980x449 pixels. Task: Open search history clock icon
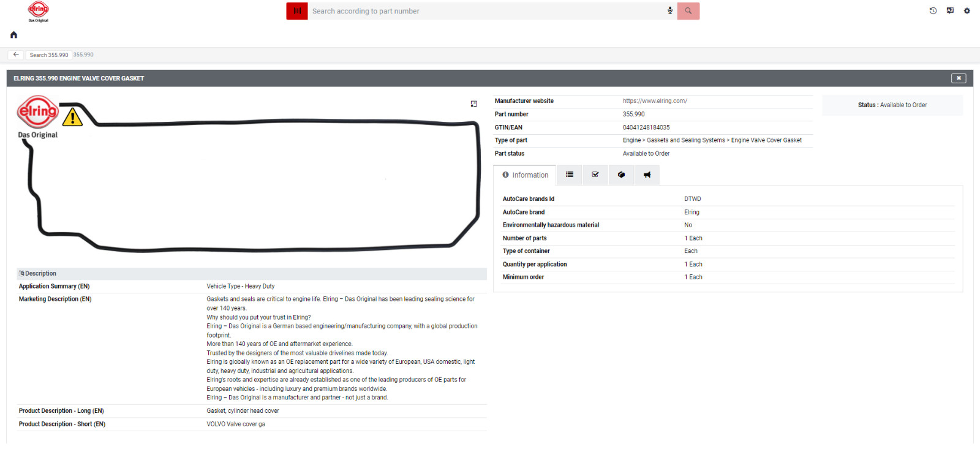(933, 11)
